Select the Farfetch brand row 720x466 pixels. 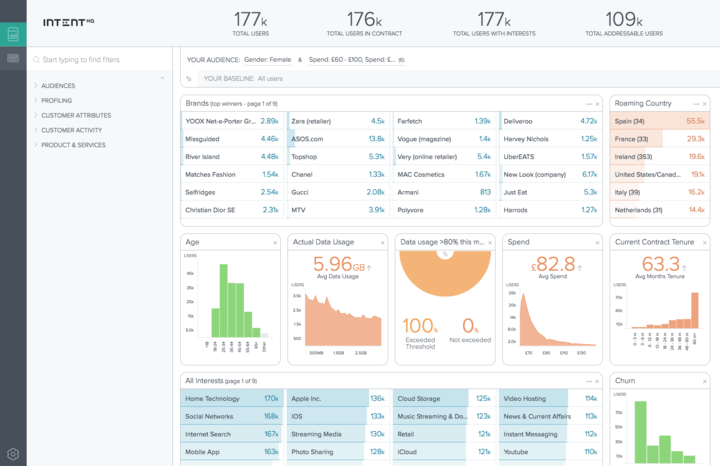coord(444,121)
